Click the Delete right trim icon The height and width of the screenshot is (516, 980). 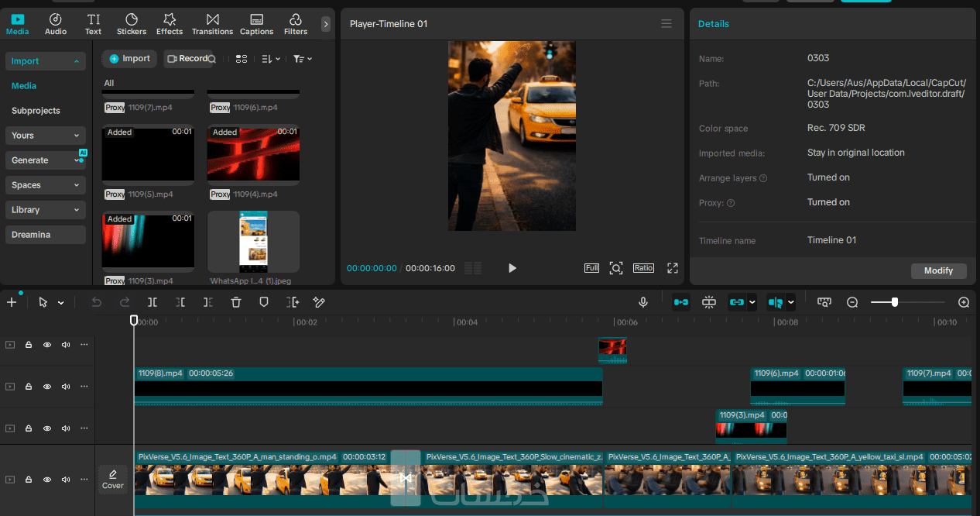pyautogui.click(x=208, y=302)
